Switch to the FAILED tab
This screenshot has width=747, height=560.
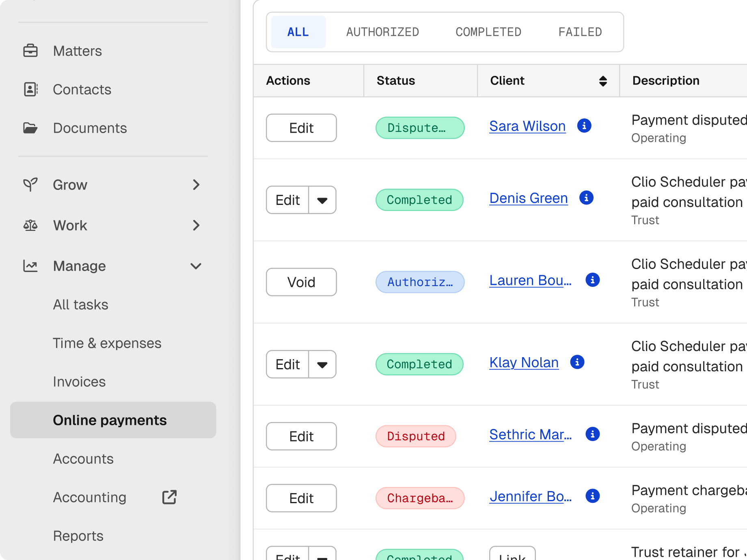pyautogui.click(x=580, y=32)
